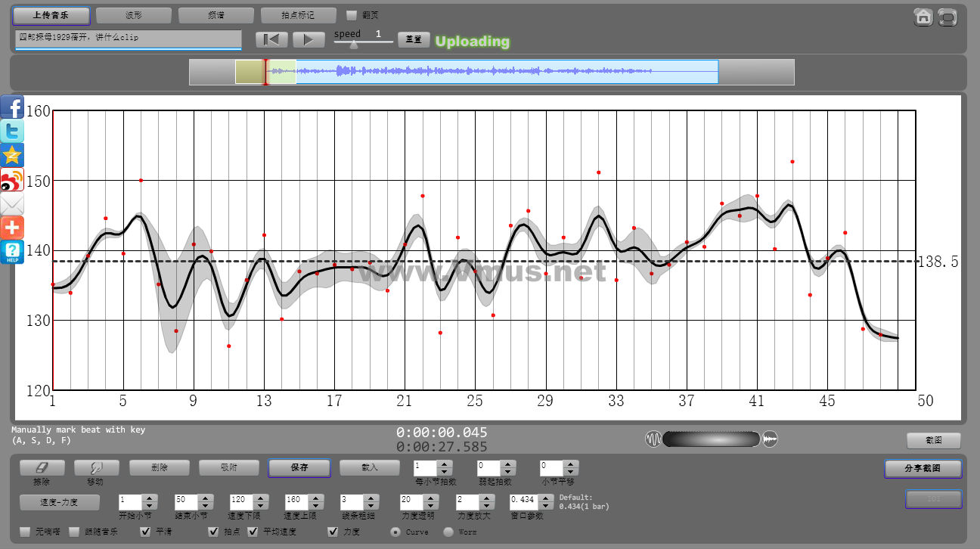Click the 截图 screenshot button
Viewport: 980px width, 549px height.
(x=934, y=441)
